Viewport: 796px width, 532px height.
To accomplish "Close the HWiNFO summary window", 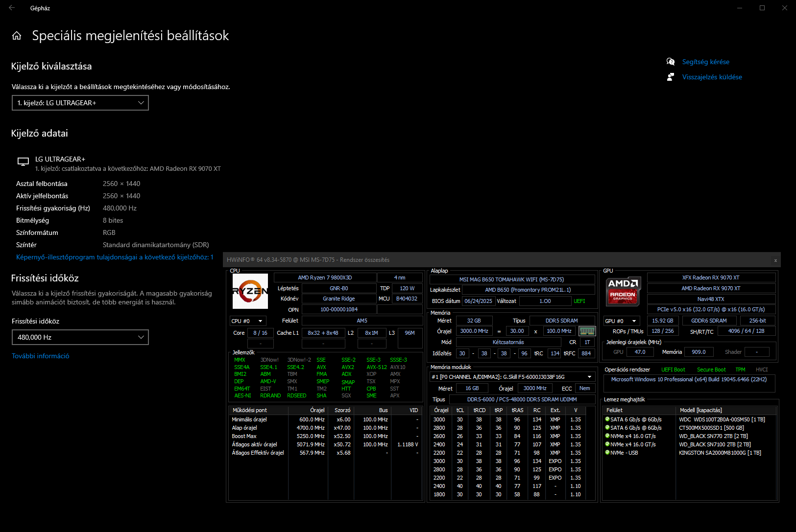I will (x=775, y=260).
